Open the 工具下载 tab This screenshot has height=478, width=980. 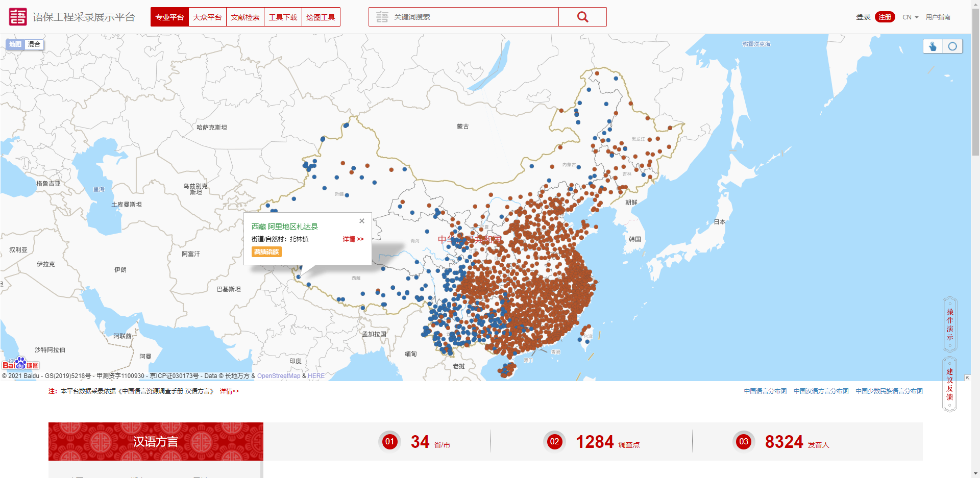283,17
